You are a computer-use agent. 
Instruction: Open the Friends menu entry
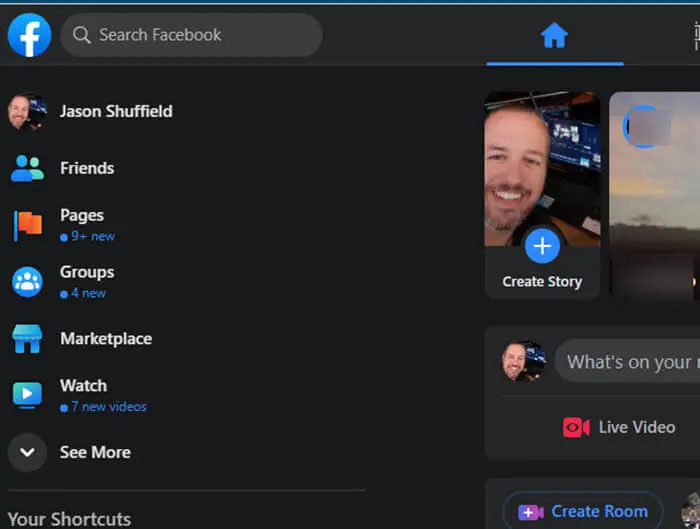point(87,168)
